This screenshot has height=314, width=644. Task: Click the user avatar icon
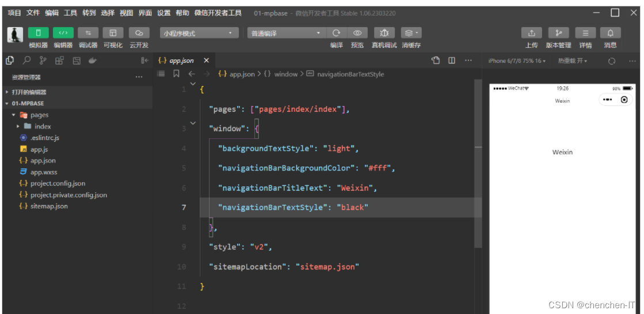[x=15, y=35]
